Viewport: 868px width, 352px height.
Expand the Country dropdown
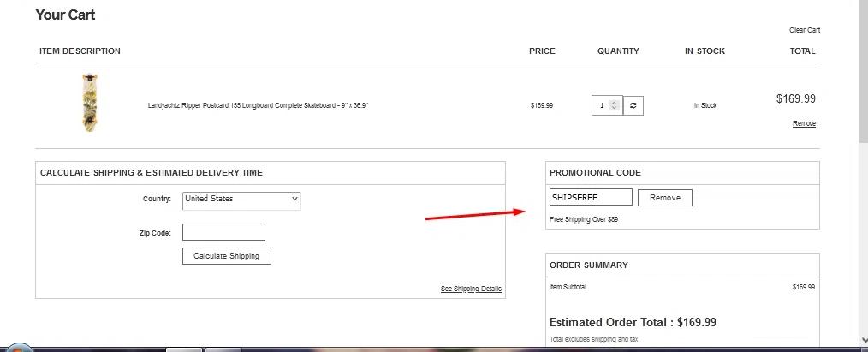[241, 200]
